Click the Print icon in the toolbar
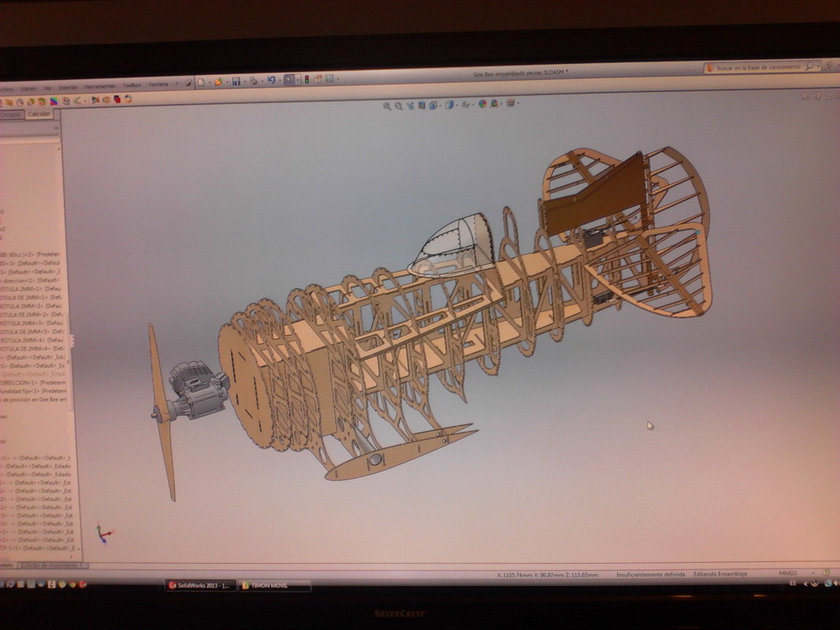 click(x=254, y=80)
